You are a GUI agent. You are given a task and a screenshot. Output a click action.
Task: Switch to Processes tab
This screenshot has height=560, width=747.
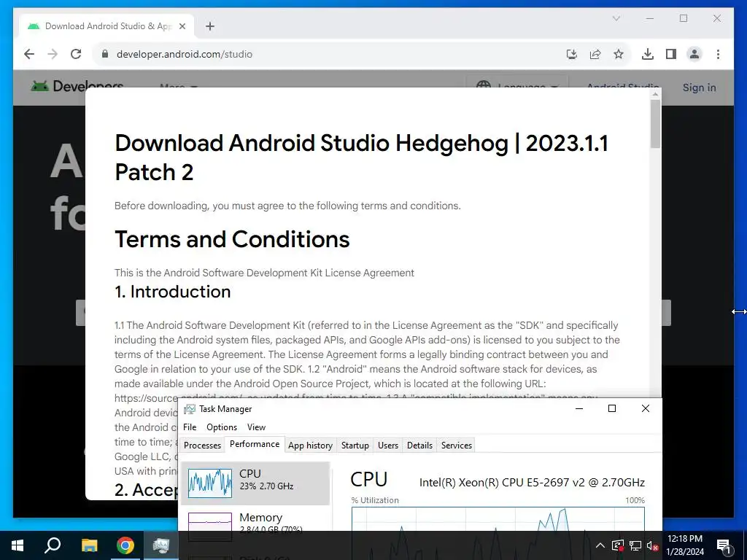(x=203, y=446)
